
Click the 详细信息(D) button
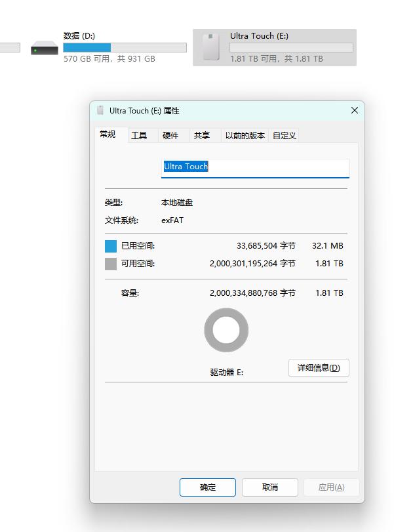319,368
